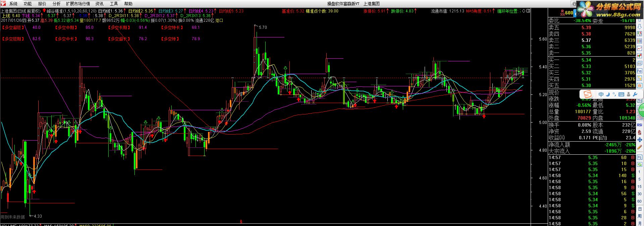Click the 精准点个数: 39.00 readout
644x226 pixels.
322,11
